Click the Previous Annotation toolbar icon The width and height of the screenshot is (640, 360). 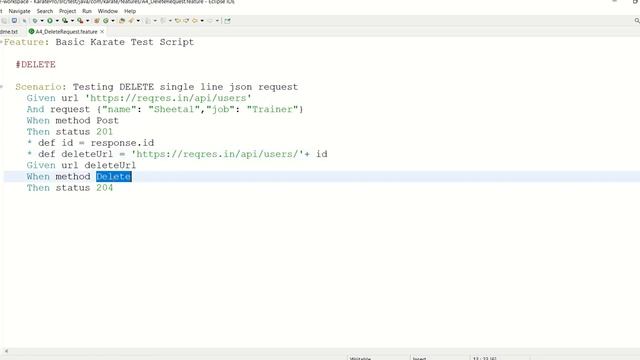pos(163,20)
